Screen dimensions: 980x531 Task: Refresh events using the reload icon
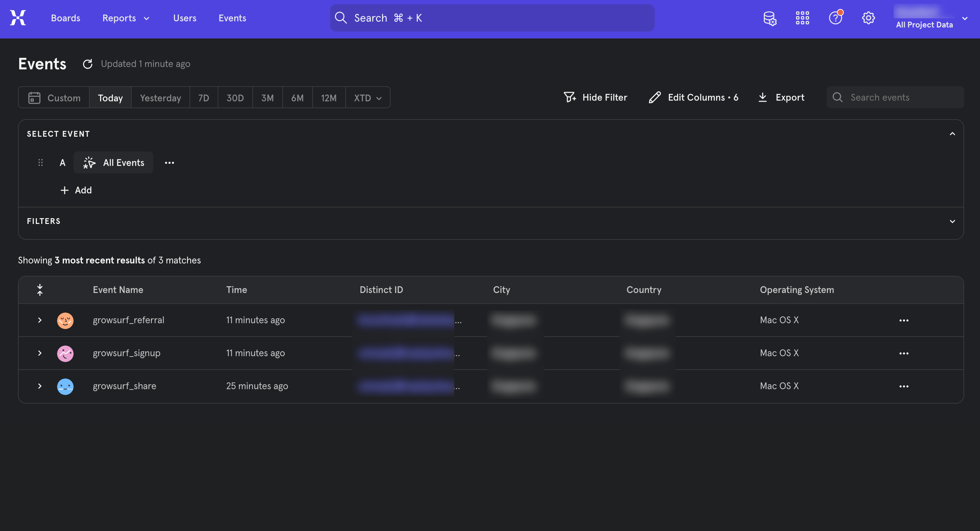pyautogui.click(x=87, y=64)
